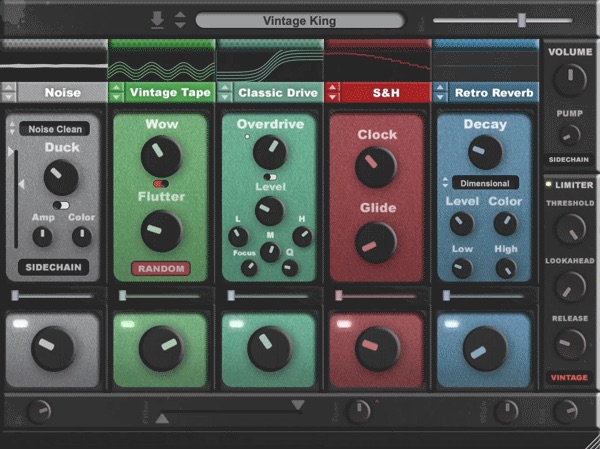Click the large gray Noise amount knob
Screen dimensions: 600x449
pos(52,349)
